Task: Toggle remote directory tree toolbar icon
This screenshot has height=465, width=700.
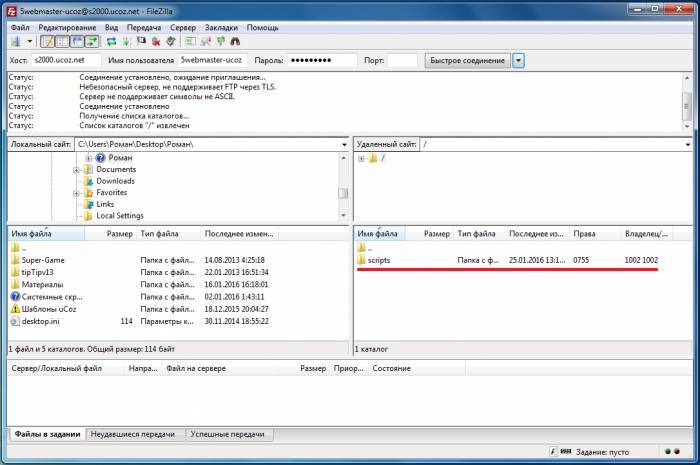Action: (77, 42)
